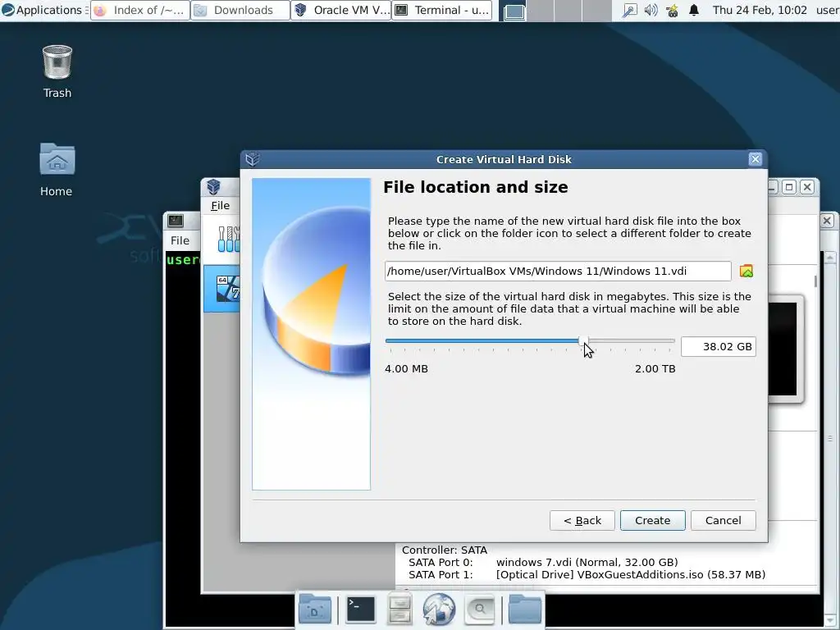This screenshot has height=630, width=840.
Task: Open the folder icon at dock's right end
Action: coord(525,609)
